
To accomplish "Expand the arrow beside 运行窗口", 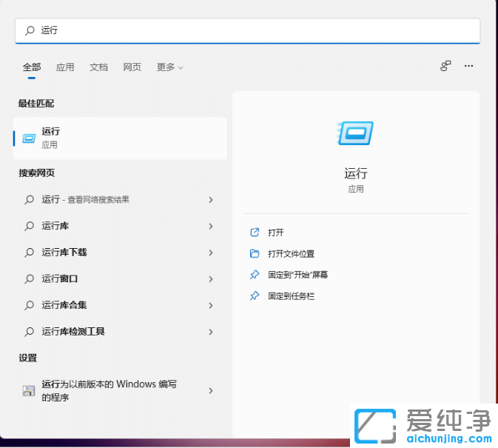I will click(211, 278).
